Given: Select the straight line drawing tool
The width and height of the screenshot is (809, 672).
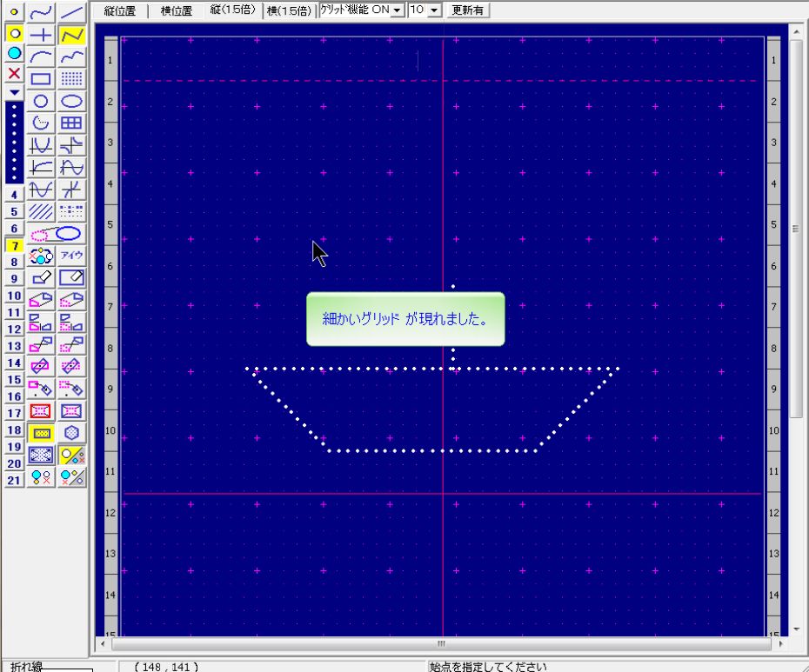Looking at the screenshot, I should (71, 13).
